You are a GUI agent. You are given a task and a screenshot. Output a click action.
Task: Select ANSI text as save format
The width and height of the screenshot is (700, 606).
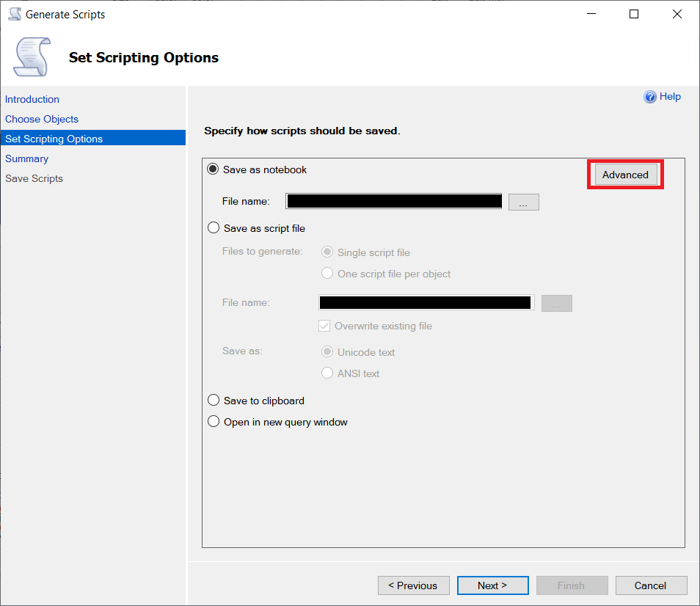pyautogui.click(x=327, y=373)
